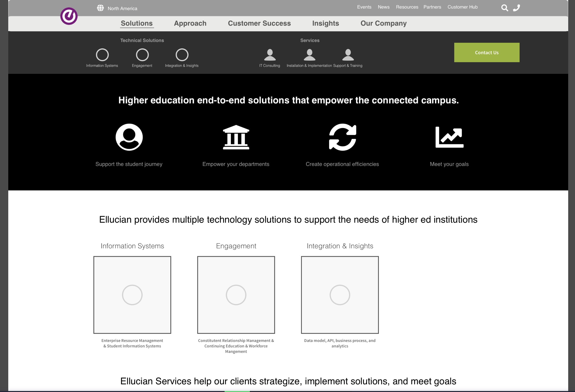Open the Customer Success menu

[259, 23]
